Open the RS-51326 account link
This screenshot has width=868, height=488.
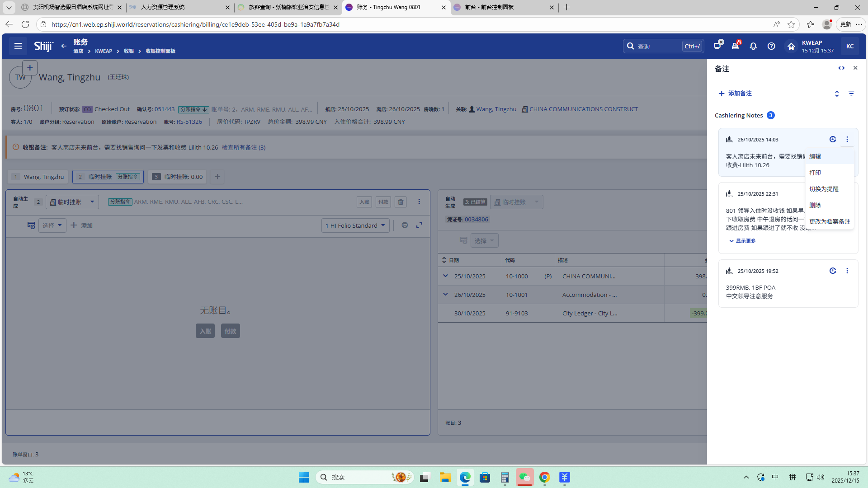click(189, 122)
